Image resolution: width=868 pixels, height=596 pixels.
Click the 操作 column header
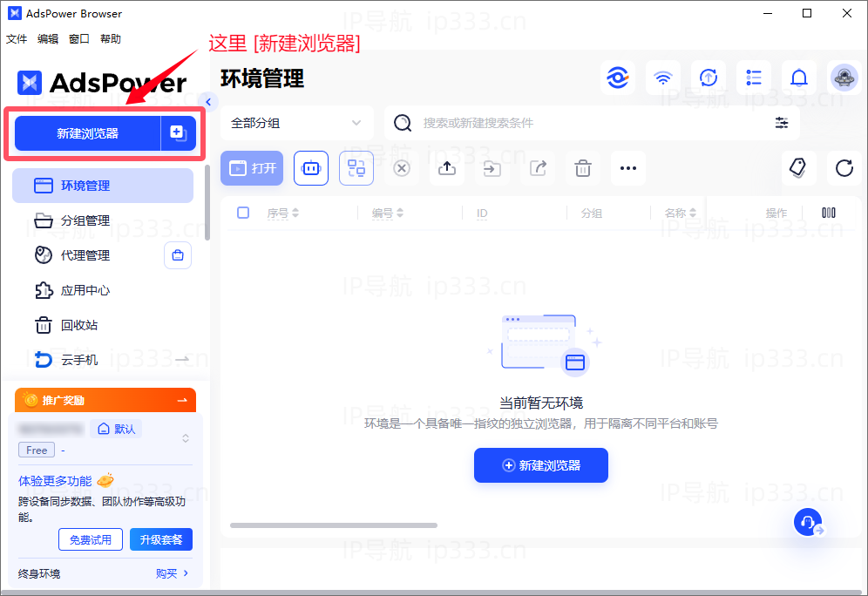tap(776, 213)
